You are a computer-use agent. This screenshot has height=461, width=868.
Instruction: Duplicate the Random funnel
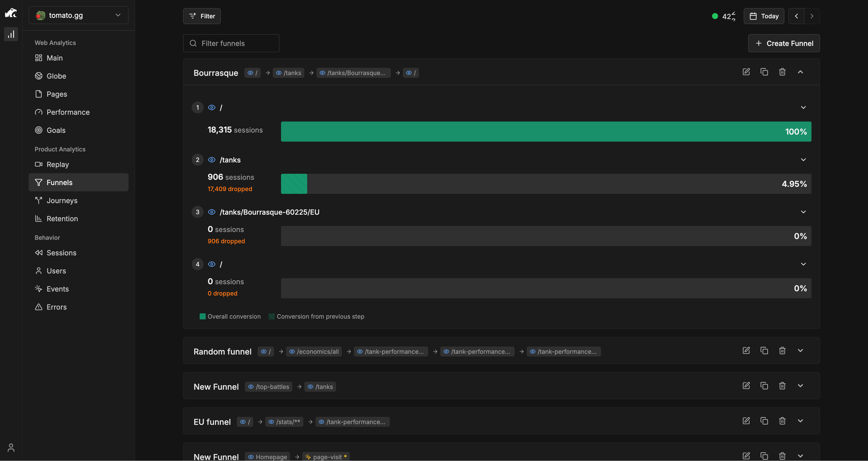click(x=764, y=351)
